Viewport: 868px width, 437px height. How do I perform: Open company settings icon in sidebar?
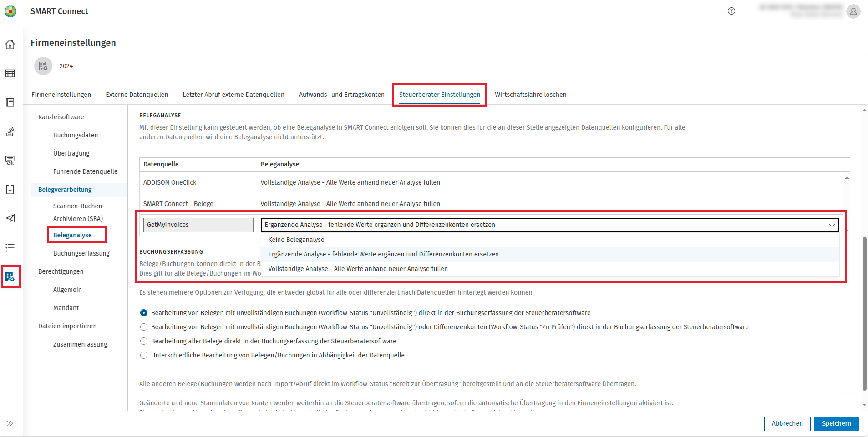[10, 276]
